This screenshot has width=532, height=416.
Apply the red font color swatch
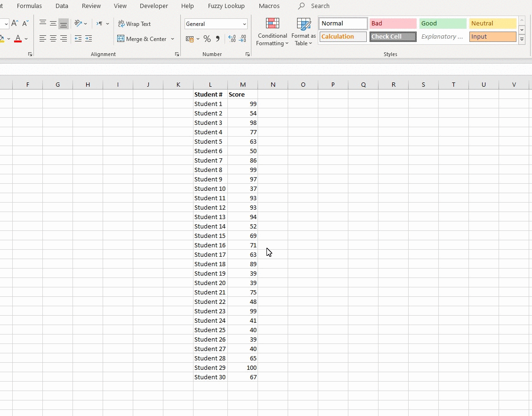pos(18,39)
